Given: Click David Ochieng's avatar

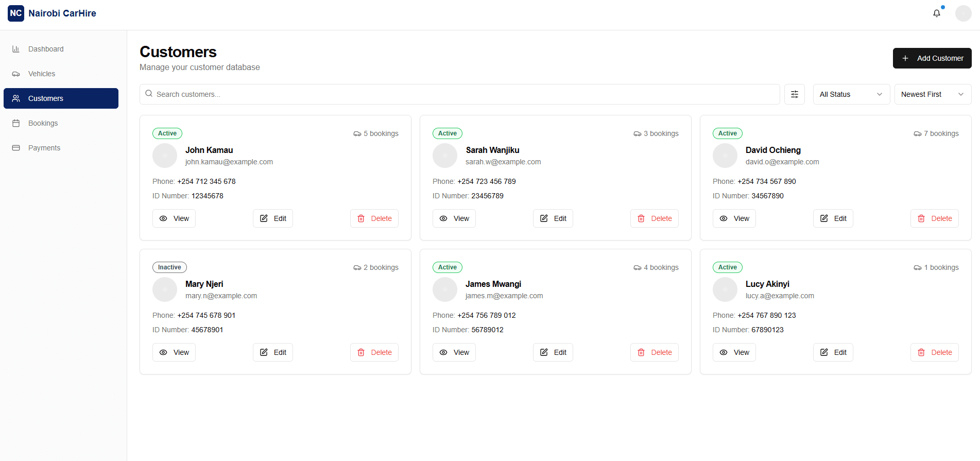Looking at the screenshot, I should (725, 156).
